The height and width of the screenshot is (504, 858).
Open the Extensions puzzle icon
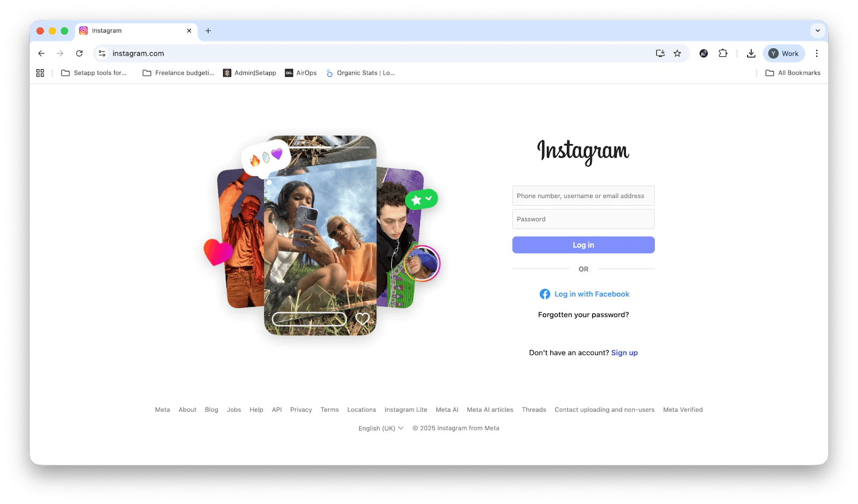coord(723,54)
